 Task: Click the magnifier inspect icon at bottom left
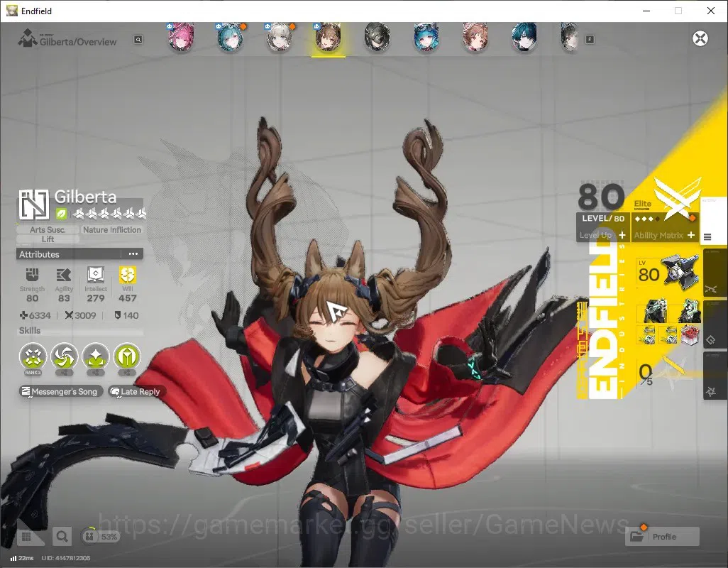[x=61, y=537]
